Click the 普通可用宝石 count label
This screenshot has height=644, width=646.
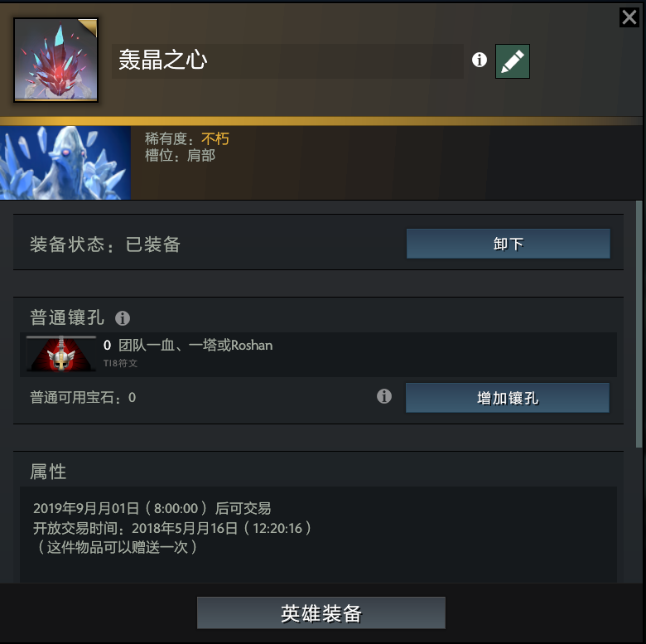tap(83, 398)
